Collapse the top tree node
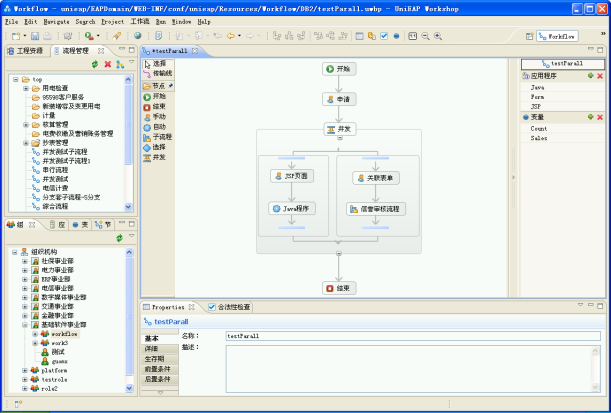This screenshot has width=611, height=413. point(15,79)
